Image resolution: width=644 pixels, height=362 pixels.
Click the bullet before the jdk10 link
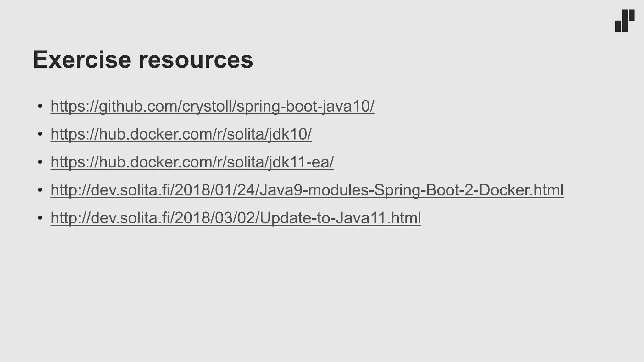(x=40, y=134)
